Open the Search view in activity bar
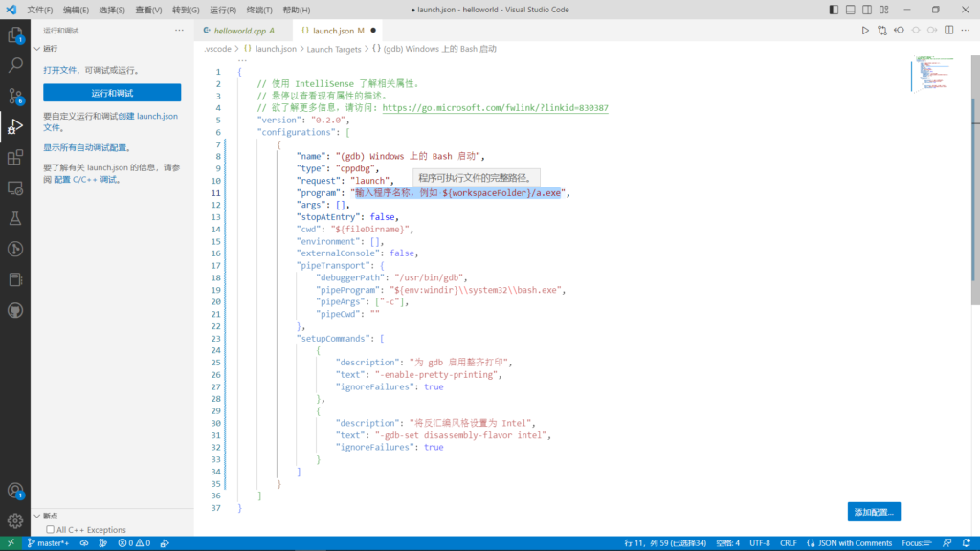Image resolution: width=980 pixels, height=551 pixels. 15,66
